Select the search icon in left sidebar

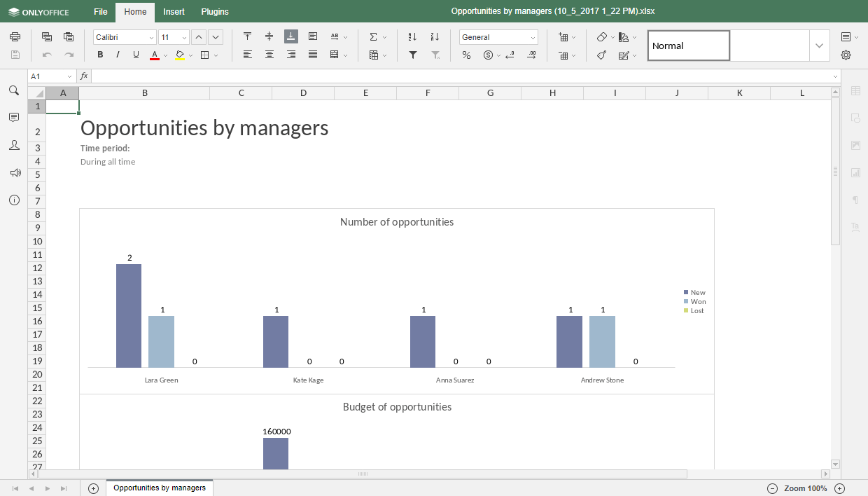14,90
